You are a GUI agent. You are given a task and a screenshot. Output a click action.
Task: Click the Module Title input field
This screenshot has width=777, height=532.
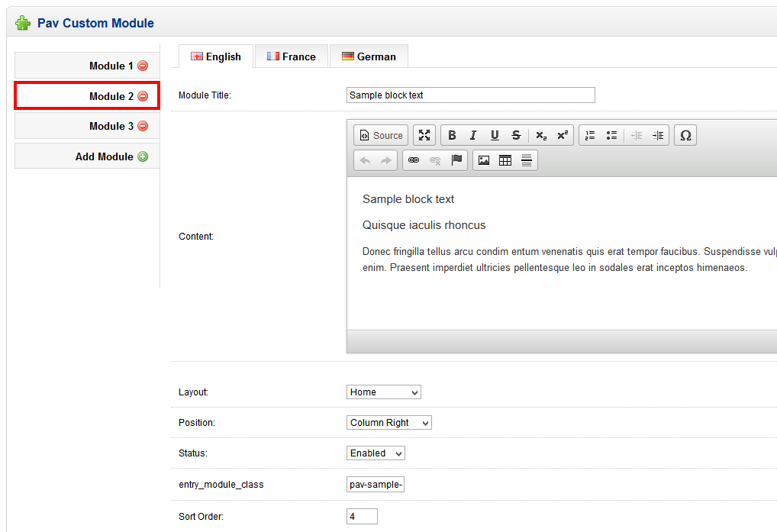pos(470,95)
